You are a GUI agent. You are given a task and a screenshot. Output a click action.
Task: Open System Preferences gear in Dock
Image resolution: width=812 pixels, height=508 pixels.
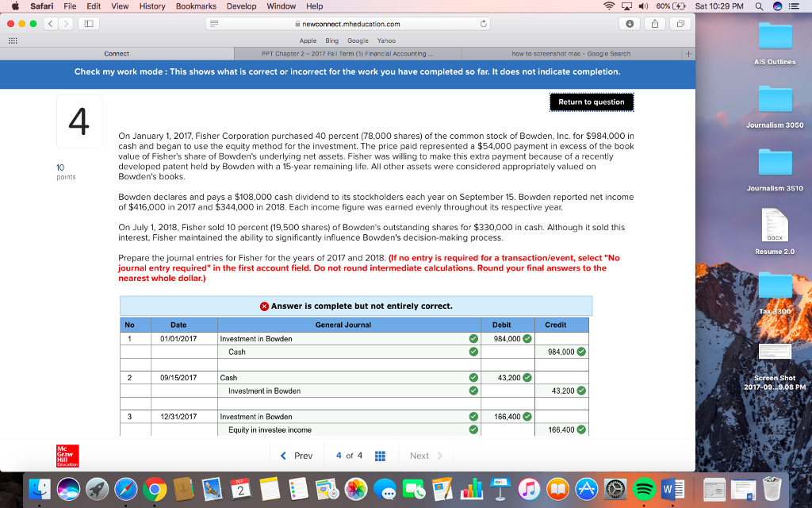pos(615,489)
